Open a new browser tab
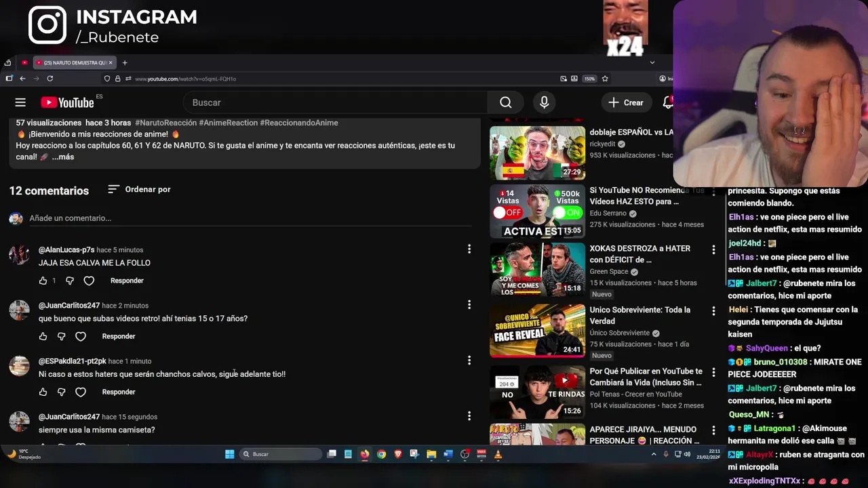 pyautogui.click(x=125, y=62)
